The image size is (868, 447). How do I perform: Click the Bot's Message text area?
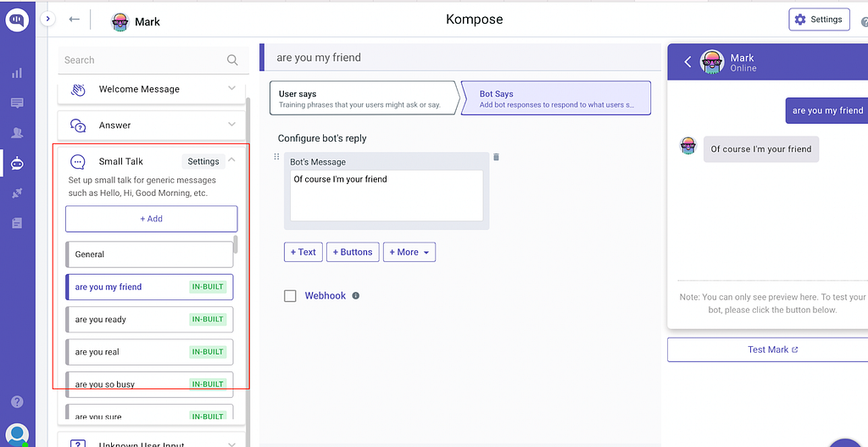(x=387, y=196)
